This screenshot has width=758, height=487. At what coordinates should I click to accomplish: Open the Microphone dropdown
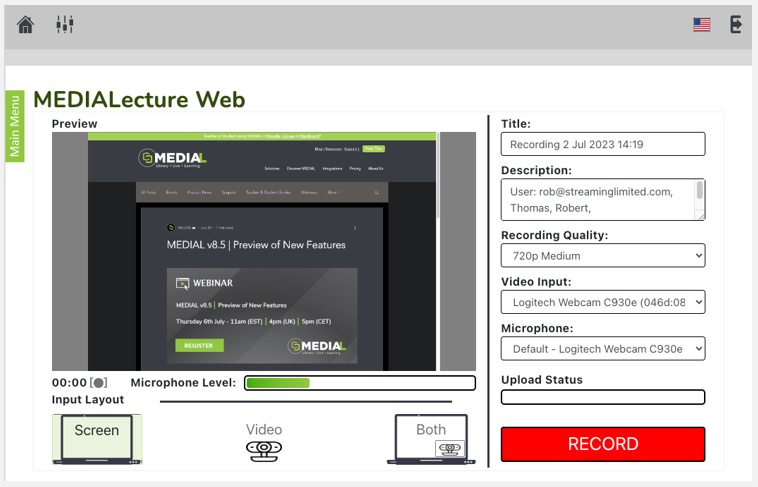click(x=603, y=349)
